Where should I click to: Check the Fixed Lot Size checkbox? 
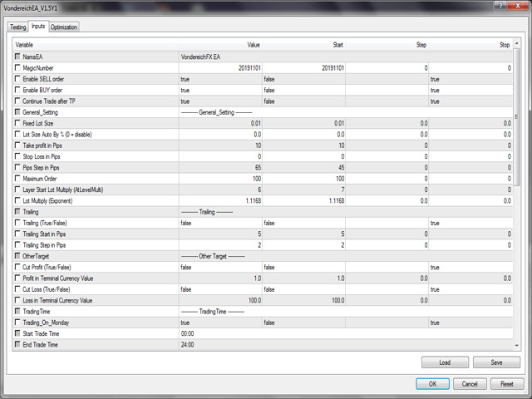pos(17,123)
